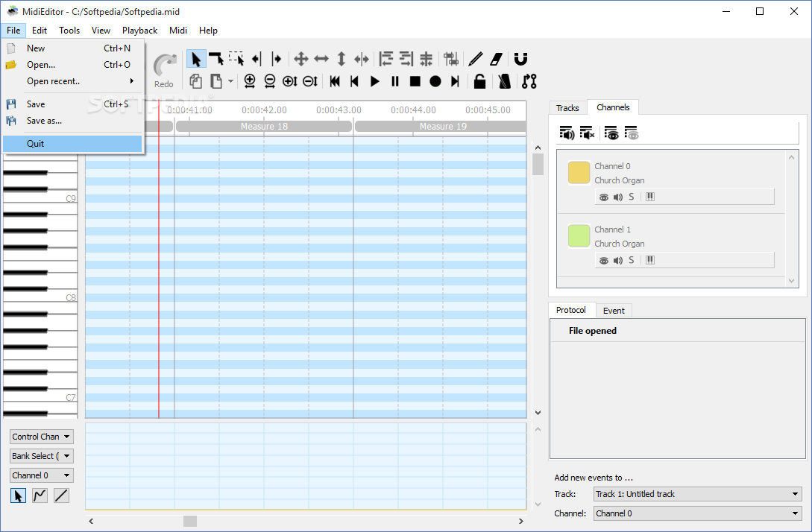Click the horizontal timeline scrollbar thumb
This screenshot has width=812, height=532.
[x=190, y=521]
